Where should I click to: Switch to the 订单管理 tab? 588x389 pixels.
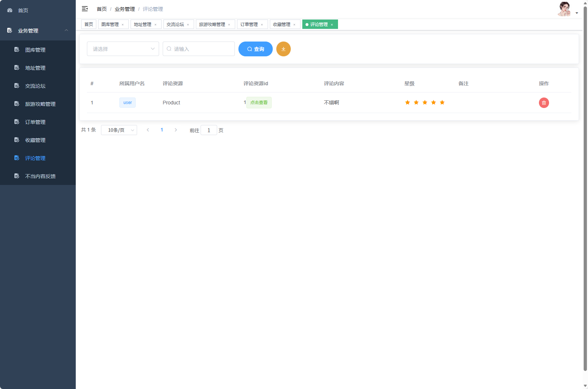(x=250, y=24)
